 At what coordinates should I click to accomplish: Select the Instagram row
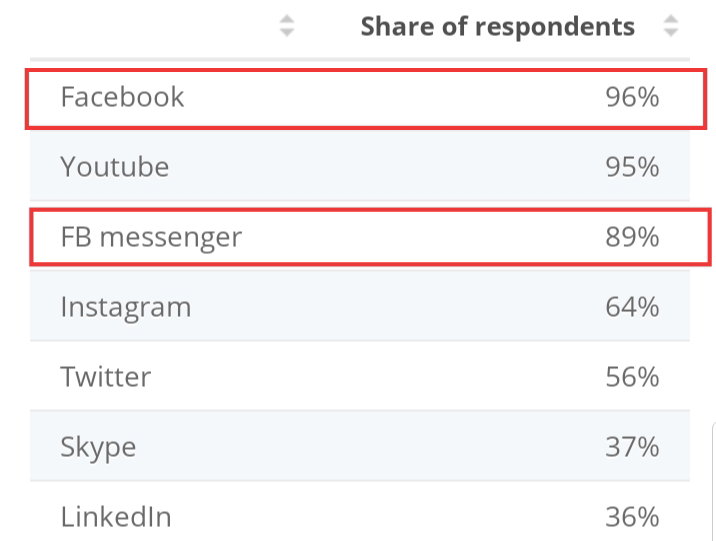[360, 306]
